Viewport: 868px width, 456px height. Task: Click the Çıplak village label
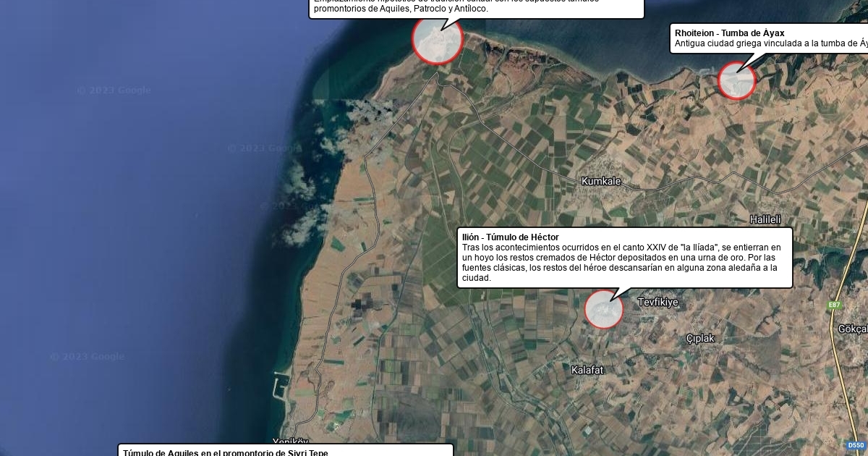pyautogui.click(x=699, y=338)
